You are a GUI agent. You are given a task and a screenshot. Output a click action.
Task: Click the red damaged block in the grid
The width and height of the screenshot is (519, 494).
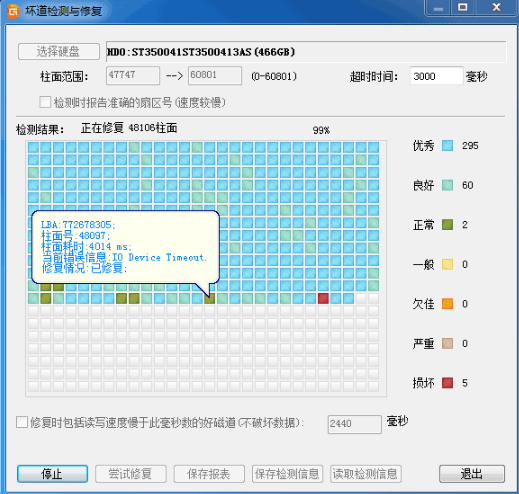coord(323,298)
